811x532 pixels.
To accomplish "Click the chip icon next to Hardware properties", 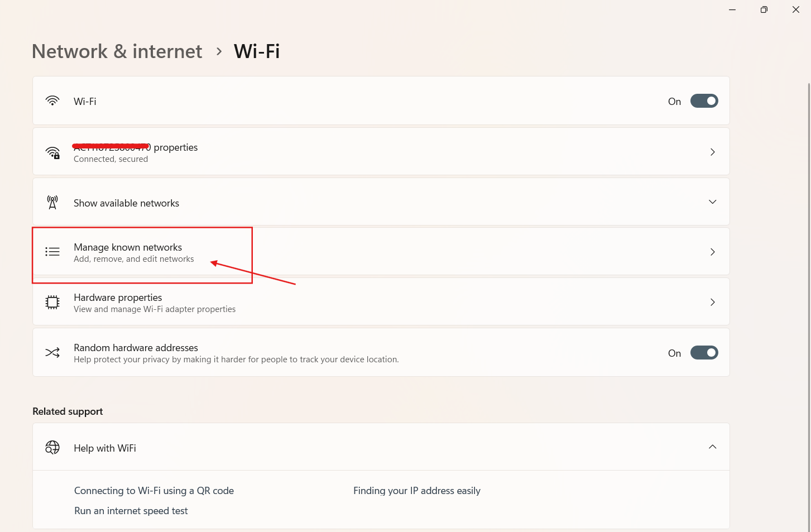I will (52, 302).
